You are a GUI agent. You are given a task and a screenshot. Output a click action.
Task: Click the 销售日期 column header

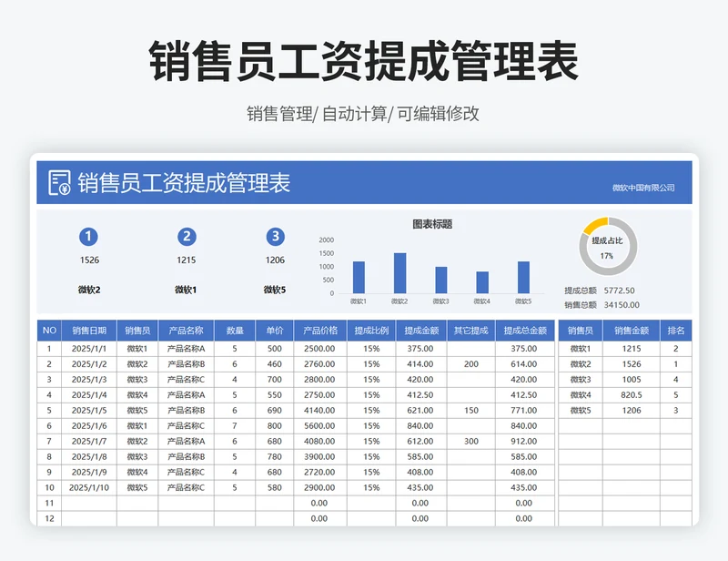click(89, 331)
